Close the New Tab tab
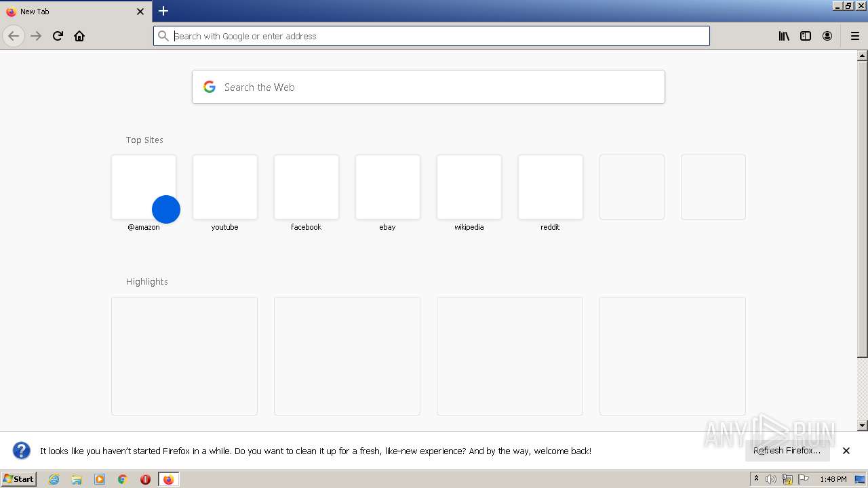This screenshot has height=488, width=868. [140, 12]
